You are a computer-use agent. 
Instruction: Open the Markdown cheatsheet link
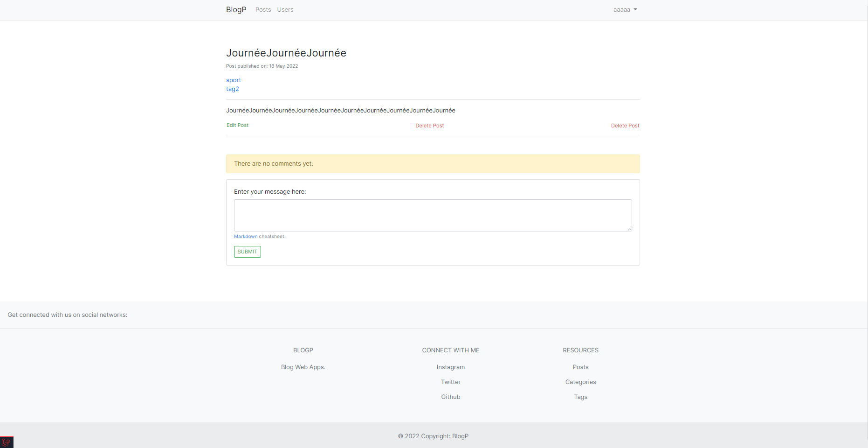[x=245, y=236]
